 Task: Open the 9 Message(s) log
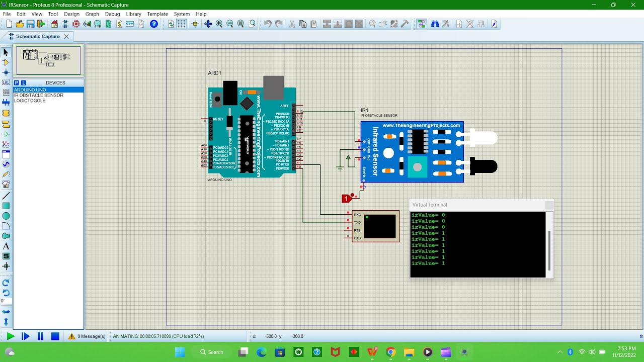(x=87, y=336)
